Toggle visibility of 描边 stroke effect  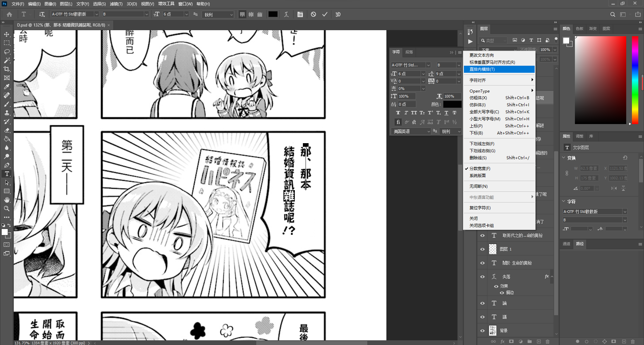tap(502, 293)
